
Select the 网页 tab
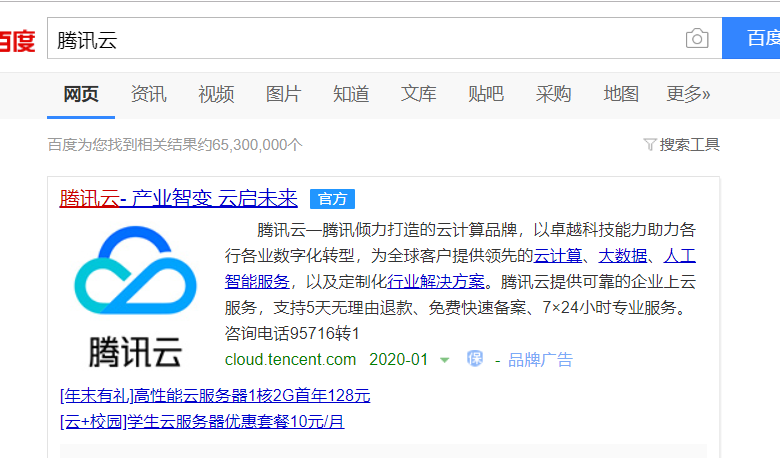[81, 94]
